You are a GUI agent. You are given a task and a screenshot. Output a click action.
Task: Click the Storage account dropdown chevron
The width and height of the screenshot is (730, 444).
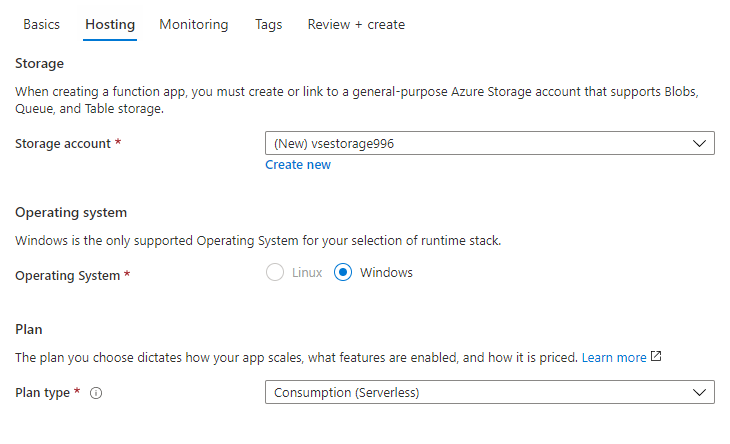tap(699, 143)
